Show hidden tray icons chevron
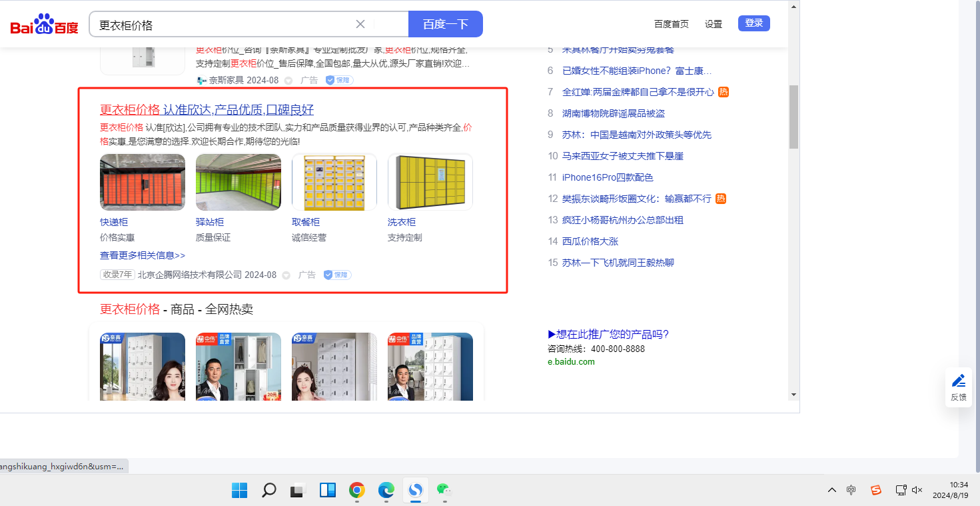Screen dimensions: 980x506 point(831,490)
